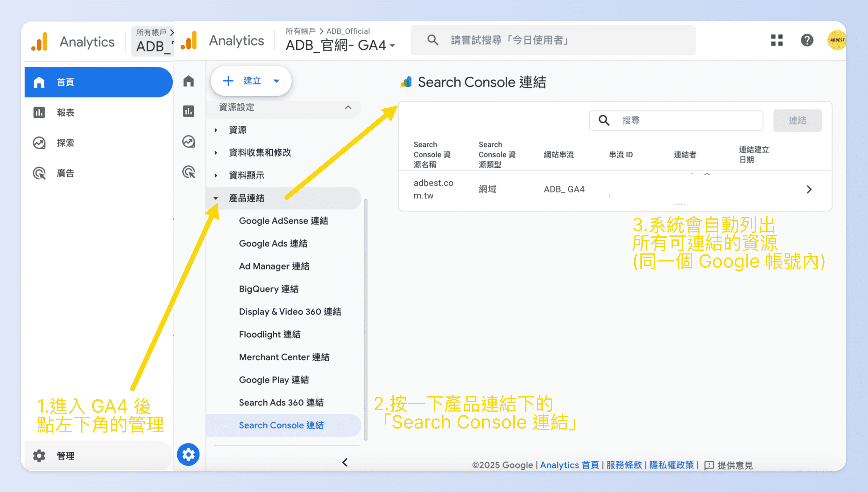Open the Google apps grid icon
This screenshot has height=492, width=868.
click(x=776, y=40)
